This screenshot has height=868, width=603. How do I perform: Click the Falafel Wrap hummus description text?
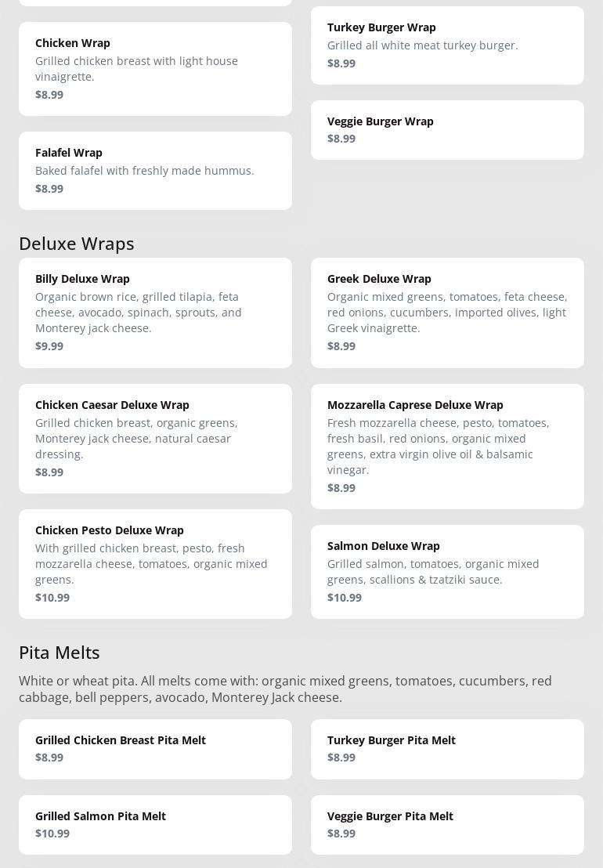(145, 171)
